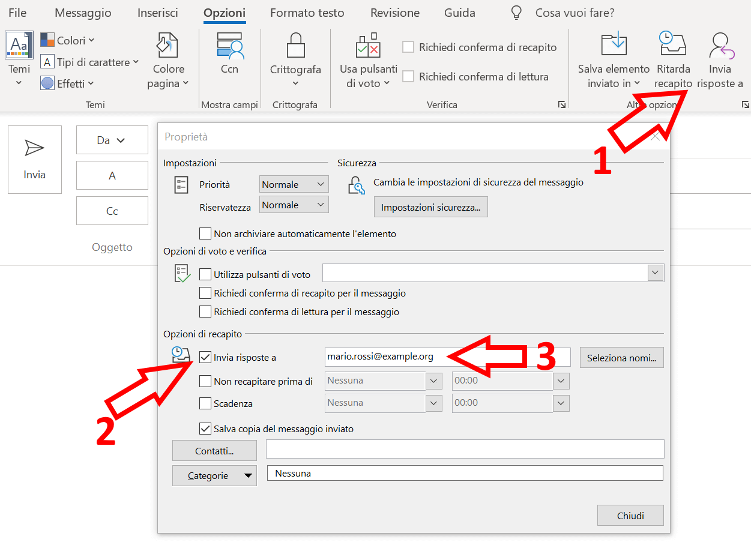The image size is (751, 560).
Task: Click the Cc recipients button
Action: [112, 211]
